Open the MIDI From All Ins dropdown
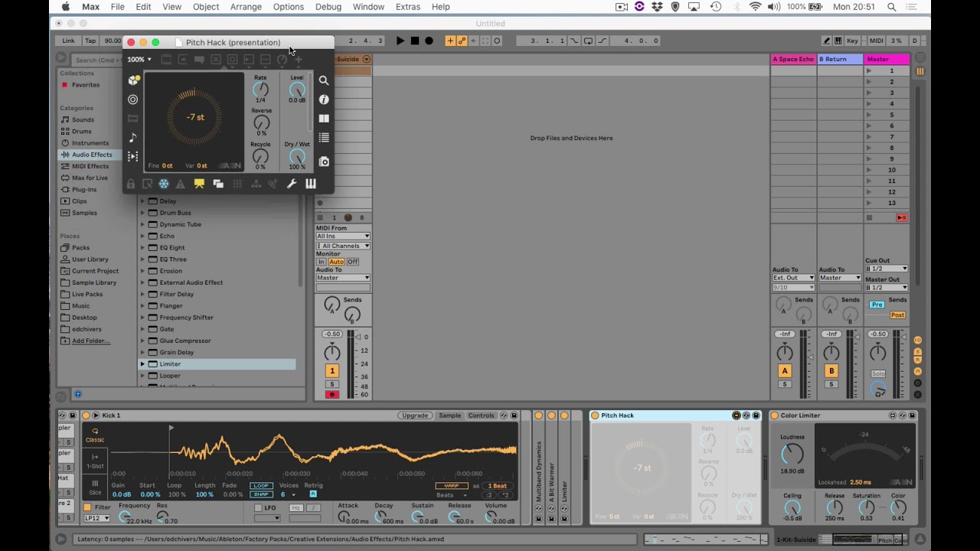 point(343,236)
